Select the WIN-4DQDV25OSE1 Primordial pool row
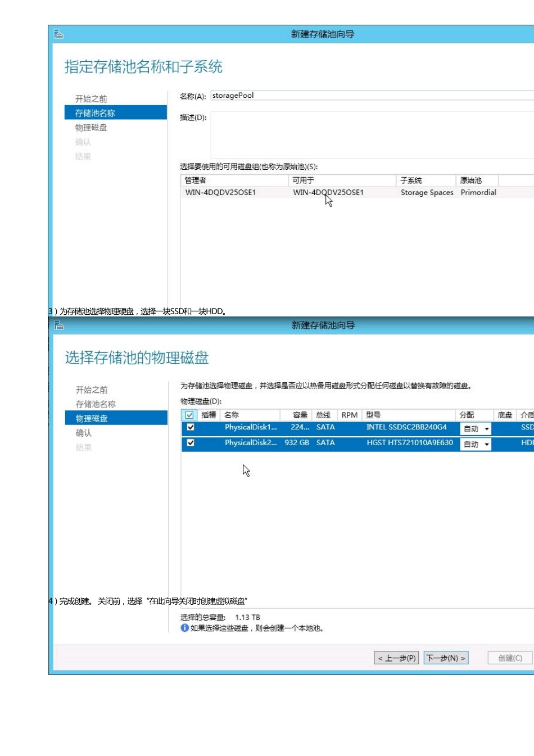The width and height of the screenshot is (534, 756). 357,192
